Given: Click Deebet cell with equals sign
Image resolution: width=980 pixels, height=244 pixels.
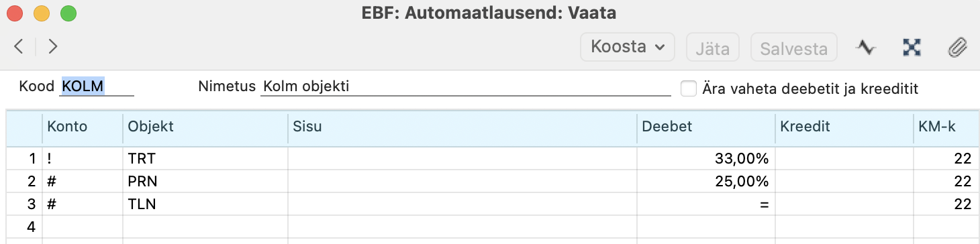Looking at the screenshot, I should (x=706, y=204).
